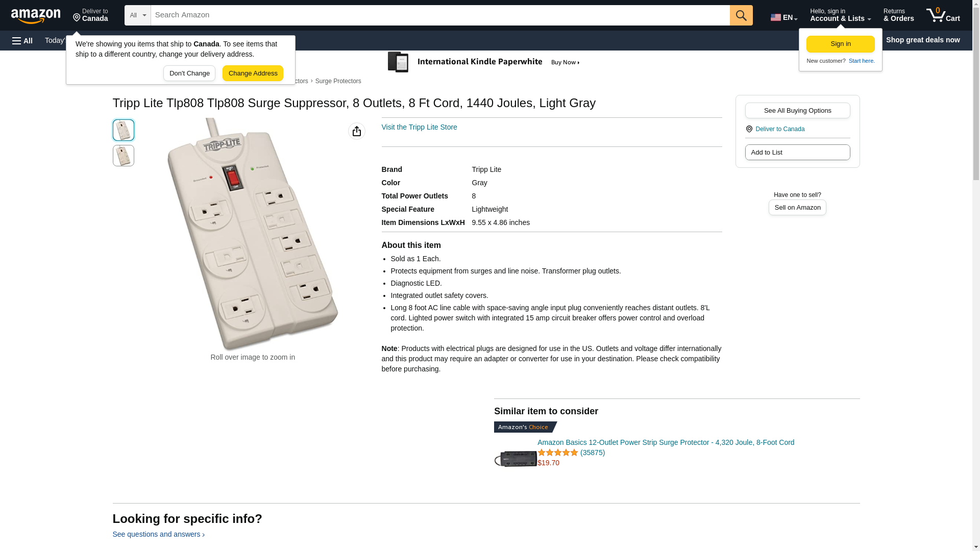980x551 pixels.
Task: Visit the Tripp Lite Store link
Action: tap(419, 127)
